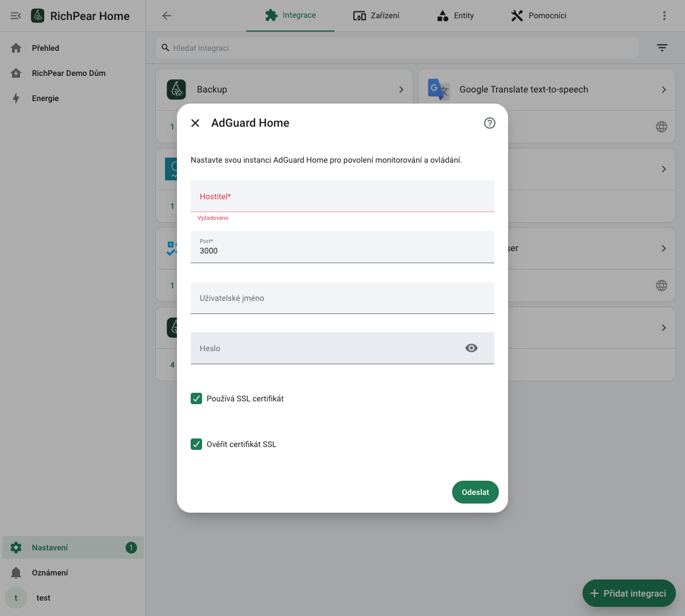The width and height of the screenshot is (685, 616).
Task: Switch to the Entity tab
Action: click(456, 16)
